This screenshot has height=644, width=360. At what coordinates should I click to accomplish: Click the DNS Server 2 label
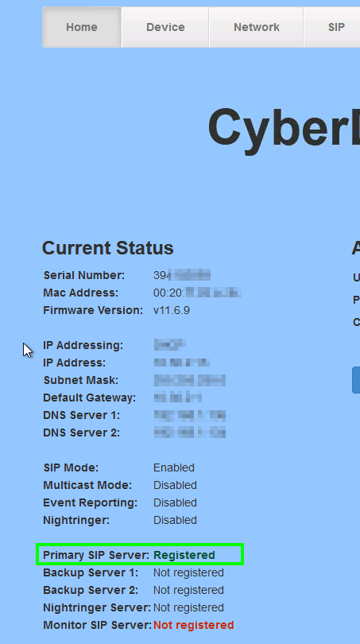click(82, 433)
